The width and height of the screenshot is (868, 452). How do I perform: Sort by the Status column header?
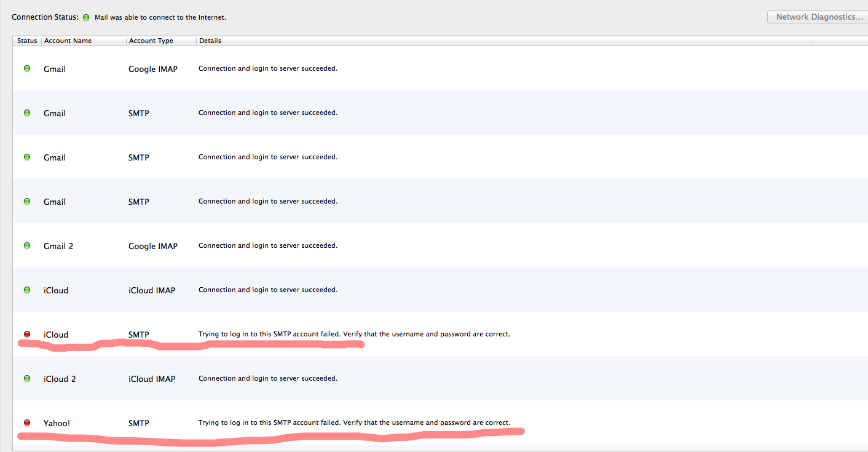pyautogui.click(x=27, y=41)
